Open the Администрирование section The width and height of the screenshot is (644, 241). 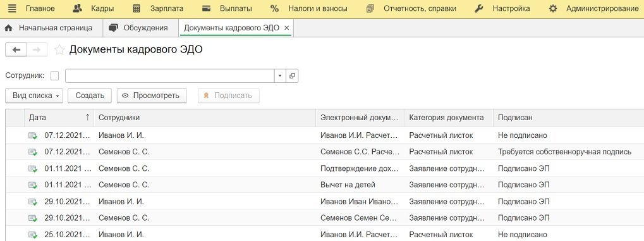coord(593,9)
